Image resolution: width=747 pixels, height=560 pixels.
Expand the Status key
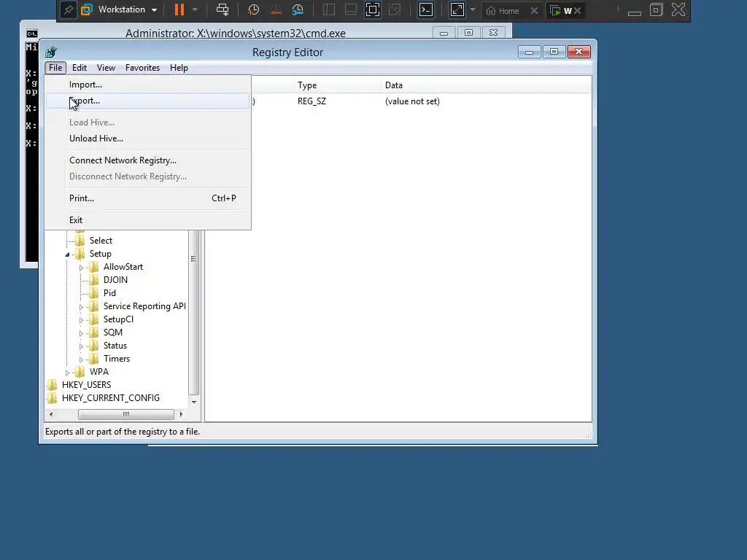[x=81, y=346]
